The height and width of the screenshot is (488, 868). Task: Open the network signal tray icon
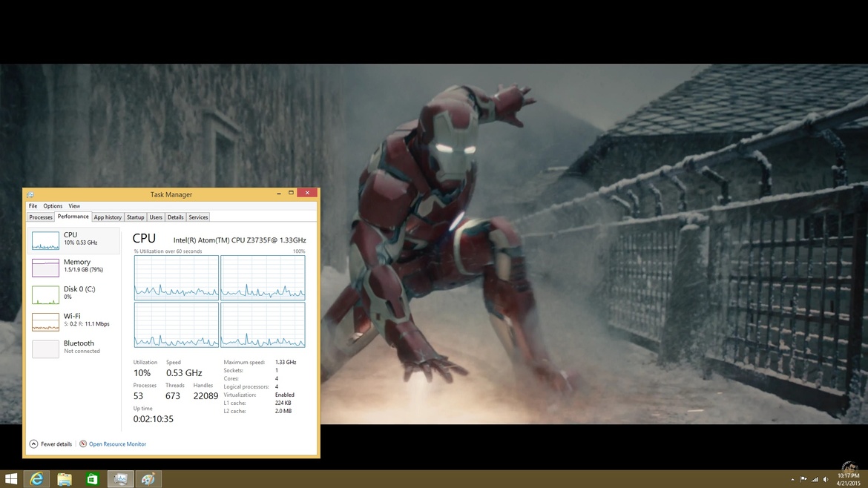point(815,480)
